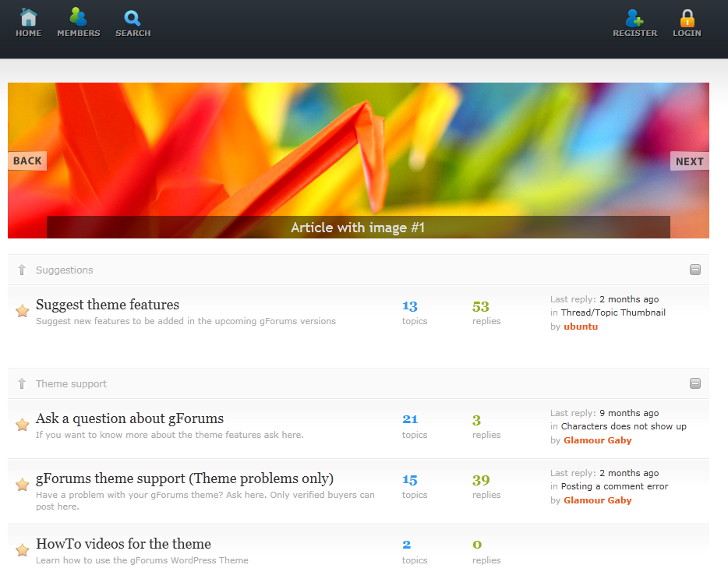The image size is (728, 586).
Task: Open LOGIN menu label
Action: pos(687,33)
